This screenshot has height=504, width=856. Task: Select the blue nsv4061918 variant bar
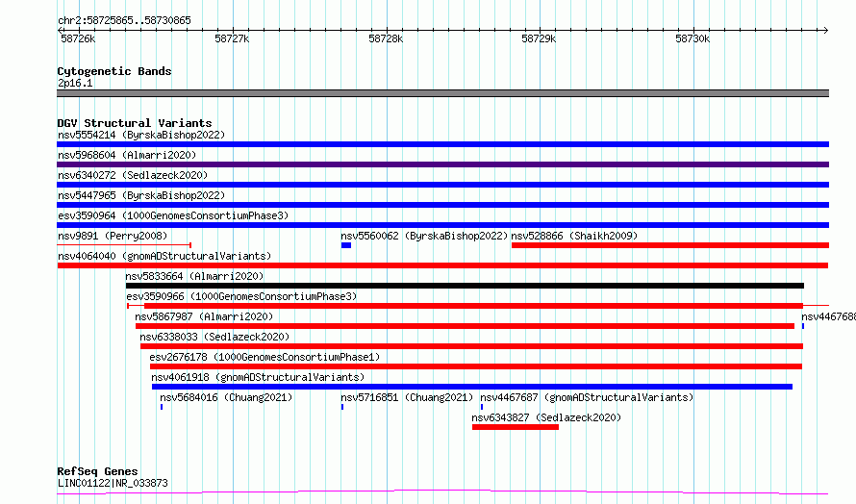coord(472,387)
